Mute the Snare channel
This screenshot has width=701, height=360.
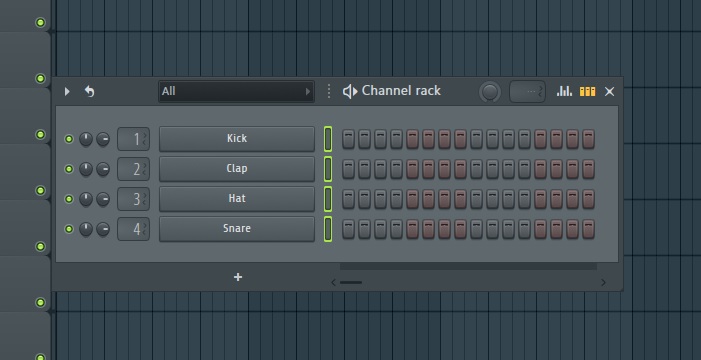[69, 229]
